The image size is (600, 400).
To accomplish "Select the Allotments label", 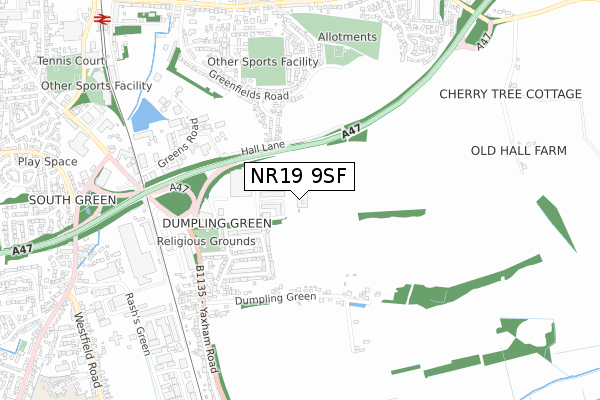I will click(x=347, y=37).
